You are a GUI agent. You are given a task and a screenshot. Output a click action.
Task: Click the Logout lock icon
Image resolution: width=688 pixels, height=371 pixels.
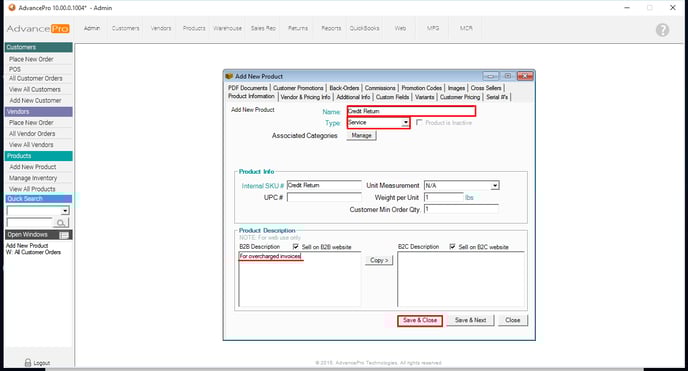28,363
